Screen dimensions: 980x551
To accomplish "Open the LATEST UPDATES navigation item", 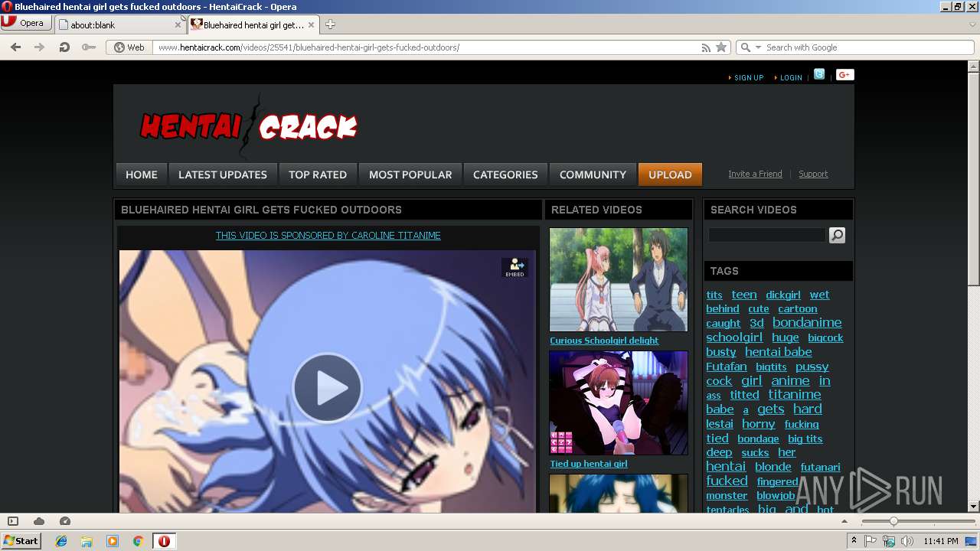I will point(223,174).
